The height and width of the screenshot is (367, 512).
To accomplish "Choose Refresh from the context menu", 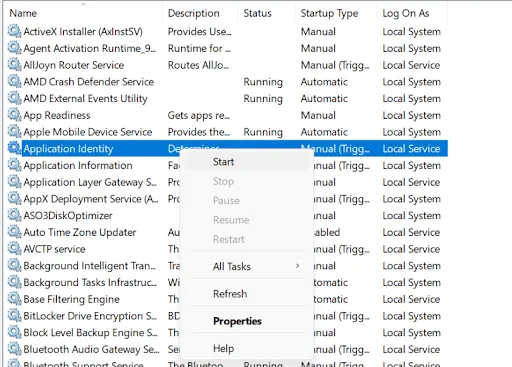I will [246, 294].
